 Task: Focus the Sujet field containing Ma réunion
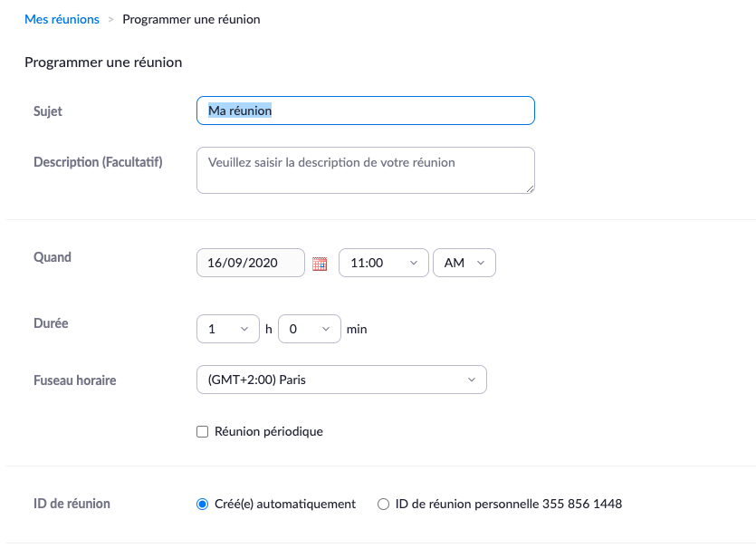[366, 111]
